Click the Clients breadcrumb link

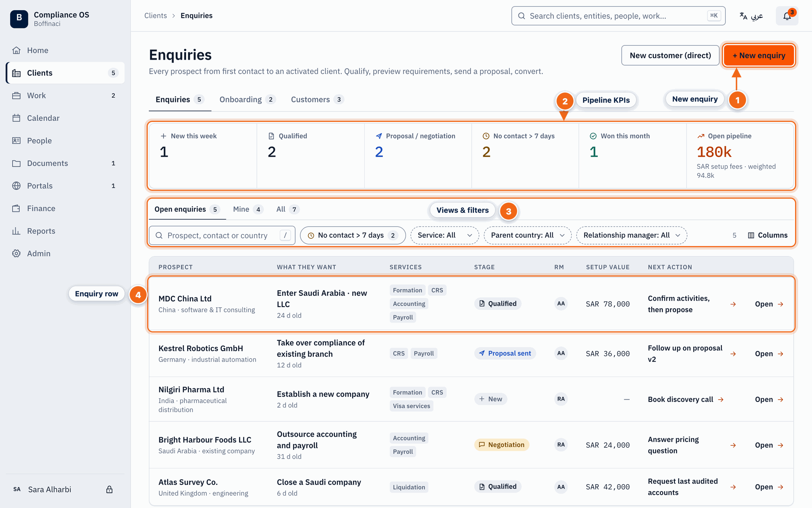click(156, 16)
